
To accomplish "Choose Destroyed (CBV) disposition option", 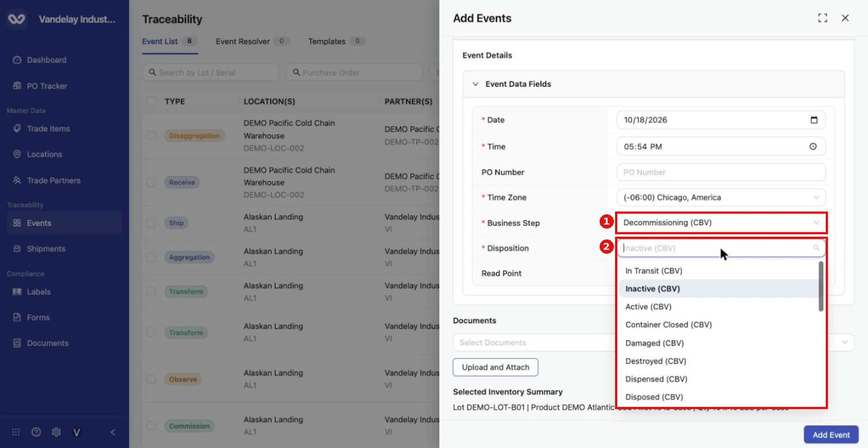I will (719, 361).
